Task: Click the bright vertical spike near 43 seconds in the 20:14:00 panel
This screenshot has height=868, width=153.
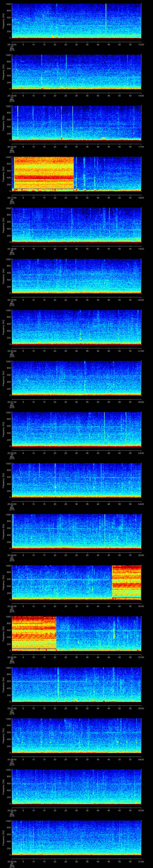Action: coord(106,19)
